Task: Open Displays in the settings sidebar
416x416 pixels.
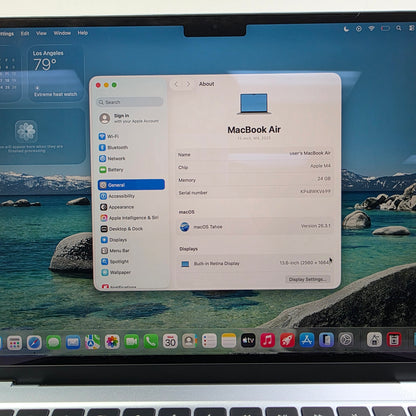Action: tap(114, 240)
